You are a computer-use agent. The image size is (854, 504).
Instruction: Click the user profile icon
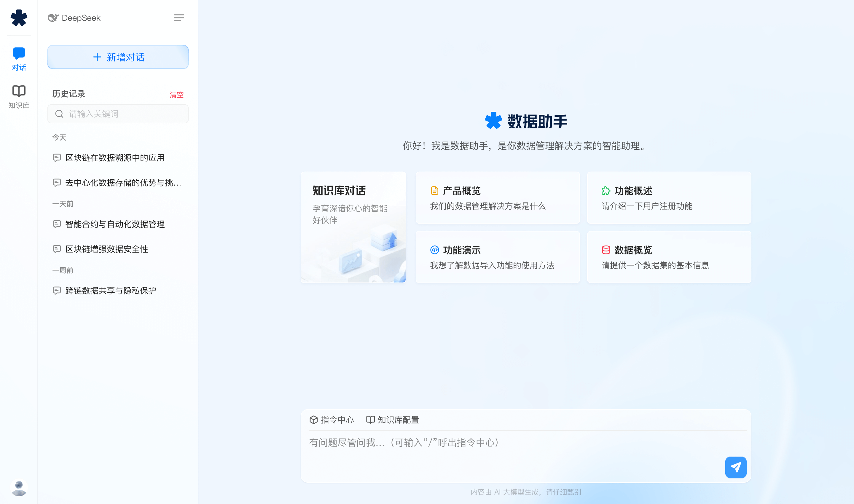[18, 487]
